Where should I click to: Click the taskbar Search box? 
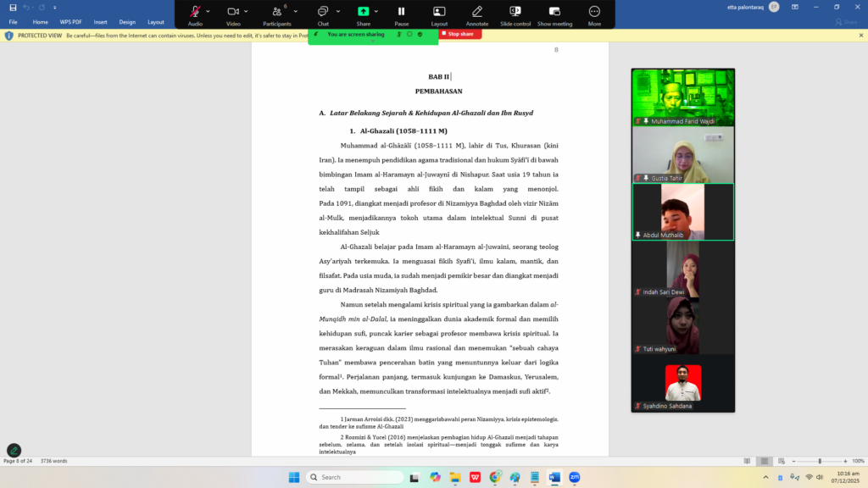pyautogui.click(x=355, y=477)
